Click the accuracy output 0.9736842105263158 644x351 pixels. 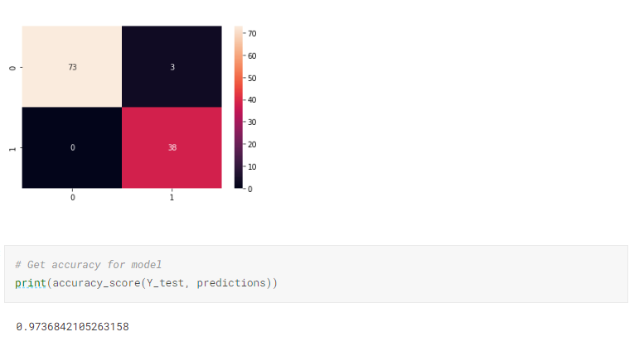point(73,327)
